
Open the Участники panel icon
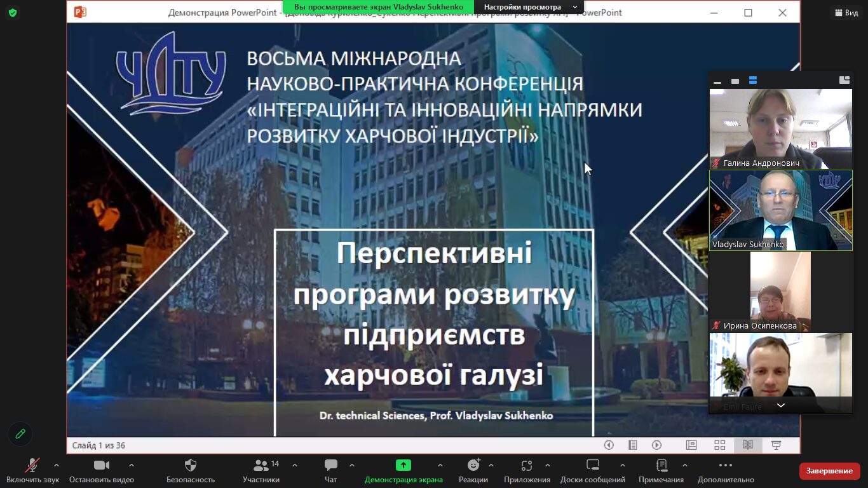[x=261, y=465]
